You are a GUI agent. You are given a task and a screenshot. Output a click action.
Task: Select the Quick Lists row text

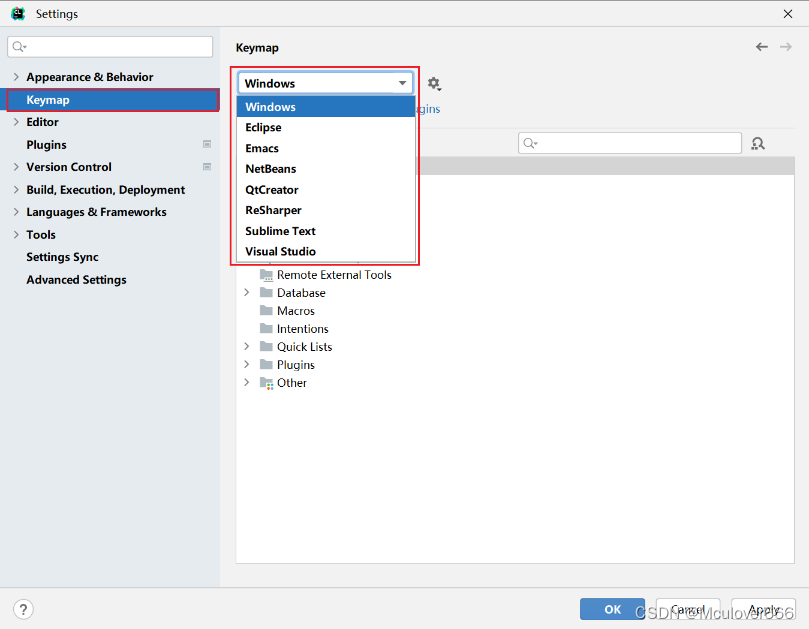coord(304,347)
